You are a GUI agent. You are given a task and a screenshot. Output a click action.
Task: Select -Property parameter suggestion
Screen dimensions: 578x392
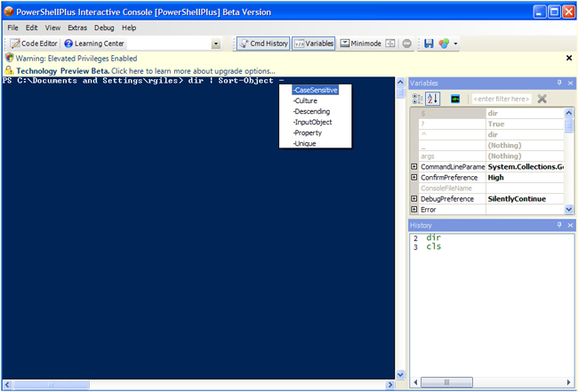[x=308, y=132]
